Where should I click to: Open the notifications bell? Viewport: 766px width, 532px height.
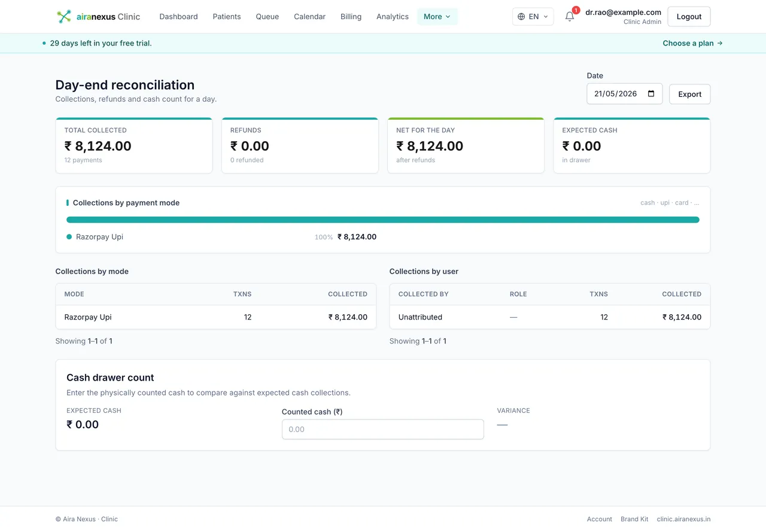(570, 17)
